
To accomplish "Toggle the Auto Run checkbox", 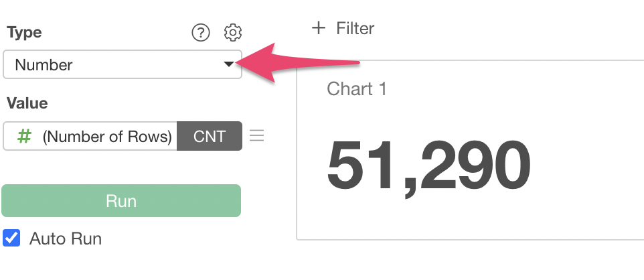I will pos(11,238).
